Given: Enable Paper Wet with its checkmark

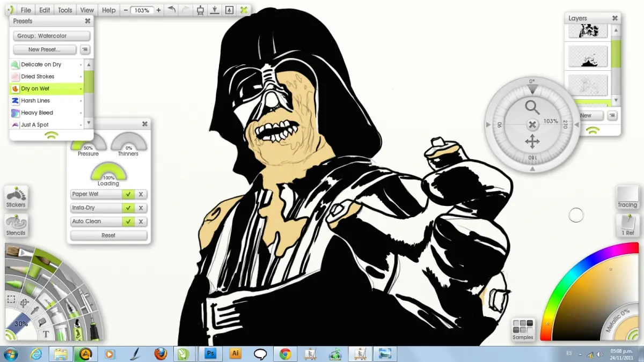Looking at the screenshot, I should click(128, 194).
